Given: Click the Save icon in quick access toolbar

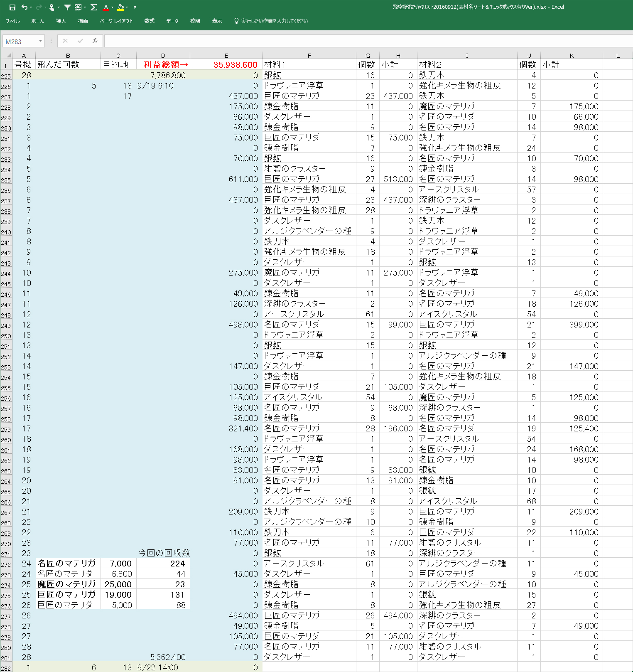Looking at the screenshot, I should point(12,7).
